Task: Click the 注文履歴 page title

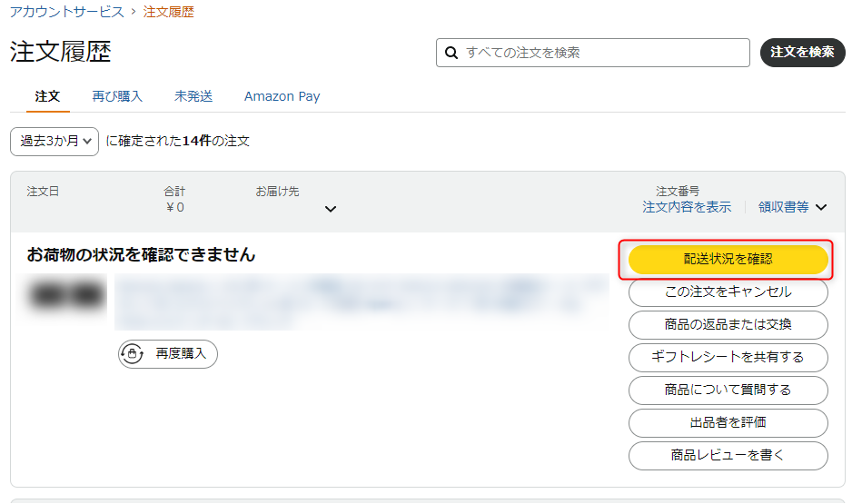Action: coord(60,52)
